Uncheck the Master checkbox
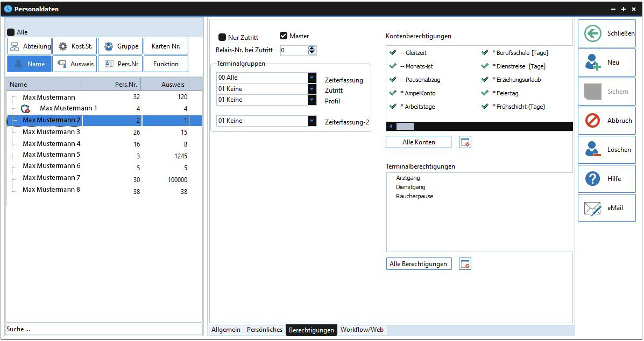Viewport: 644px width, 341px height. click(x=284, y=36)
